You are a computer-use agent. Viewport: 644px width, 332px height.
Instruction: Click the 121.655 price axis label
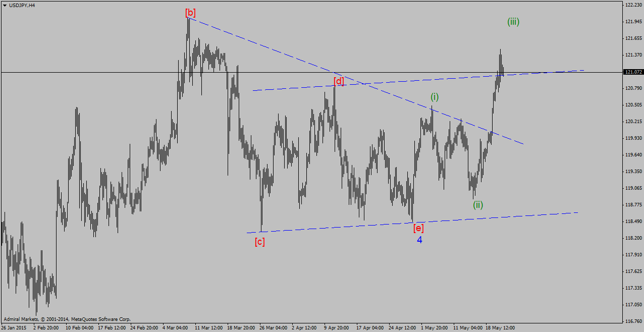point(633,38)
